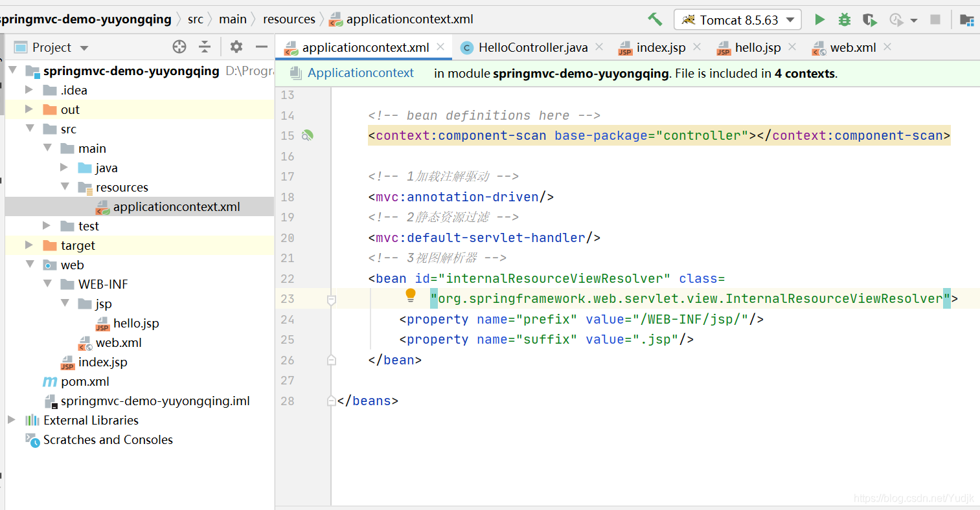980x510 pixels.
Task: Start debugging with the bug icon
Action: tap(844, 19)
